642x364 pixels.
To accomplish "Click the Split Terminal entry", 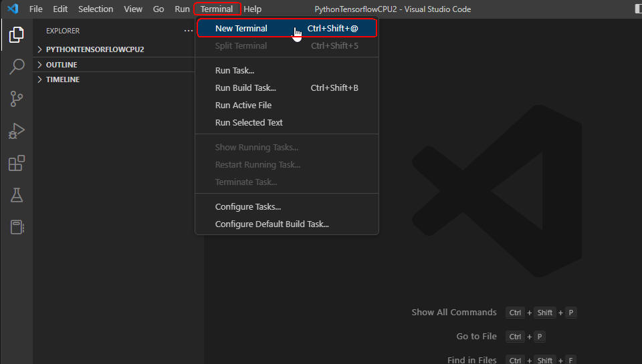I will (287, 46).
